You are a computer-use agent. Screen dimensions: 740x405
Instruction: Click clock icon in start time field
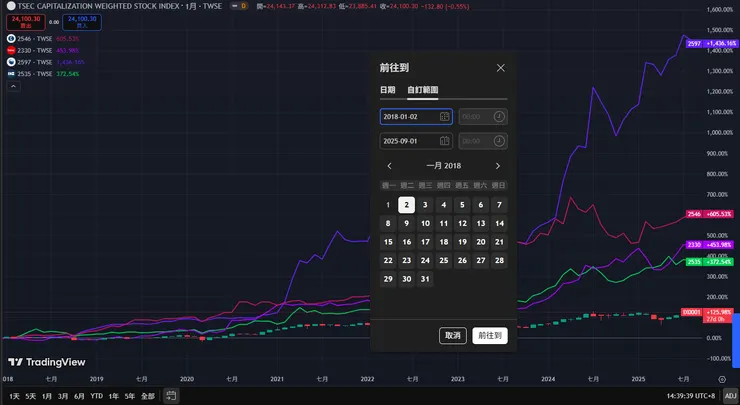[x=499, y=117]
